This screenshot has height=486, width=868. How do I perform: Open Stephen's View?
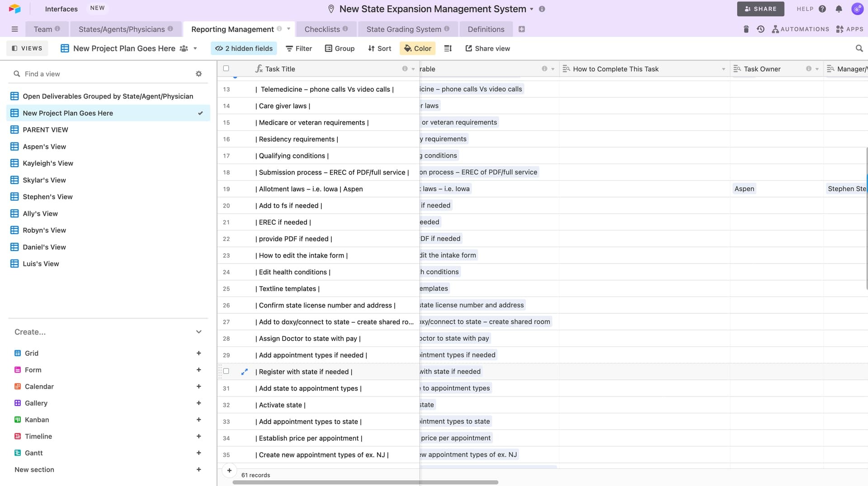(108, 197)
